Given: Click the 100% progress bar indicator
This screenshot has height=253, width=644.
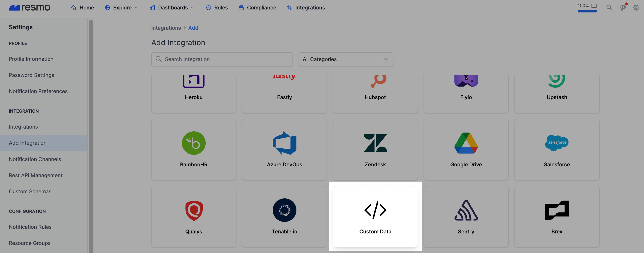Looking at the screenshot, I should 587,11.
